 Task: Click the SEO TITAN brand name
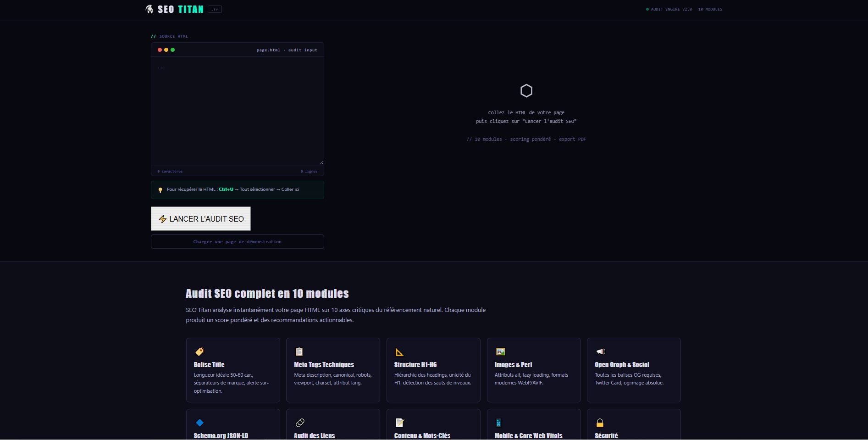tap(181, 9)
